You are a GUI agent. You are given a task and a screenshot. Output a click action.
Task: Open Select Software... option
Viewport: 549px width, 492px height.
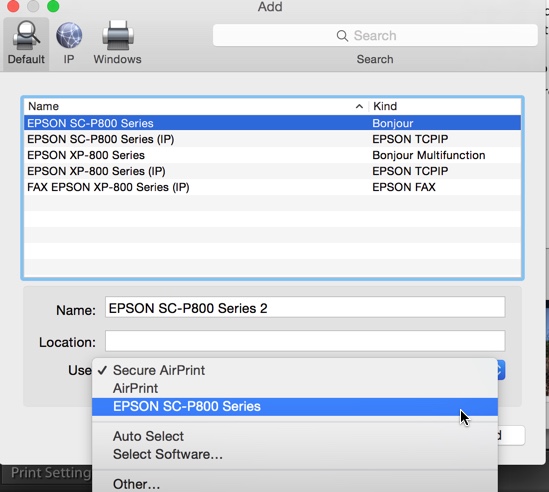(x=295, y=455)
